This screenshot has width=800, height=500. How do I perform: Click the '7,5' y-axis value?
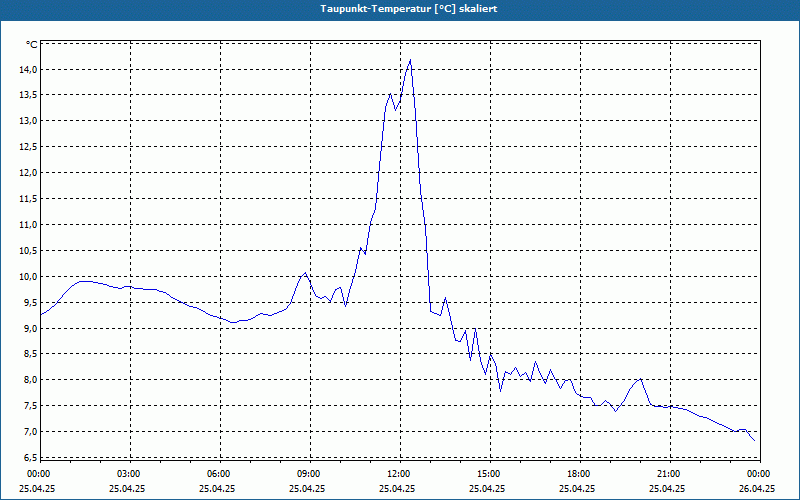point(31,406)
